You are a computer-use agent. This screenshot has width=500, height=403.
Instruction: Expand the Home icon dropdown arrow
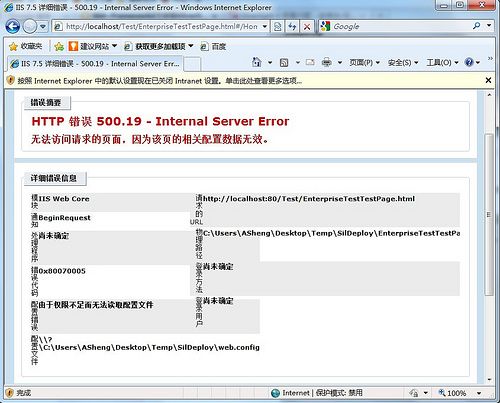tap(270, 62)
